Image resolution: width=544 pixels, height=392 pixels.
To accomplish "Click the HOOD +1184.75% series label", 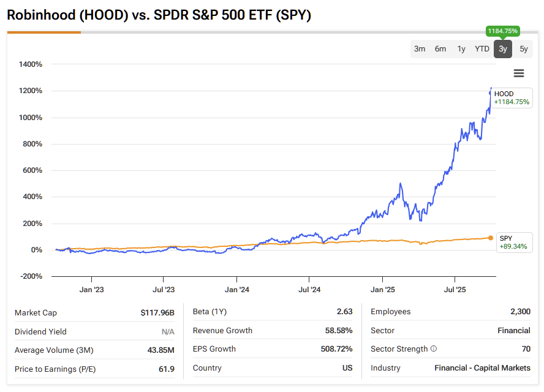I will tap(512, 98).
